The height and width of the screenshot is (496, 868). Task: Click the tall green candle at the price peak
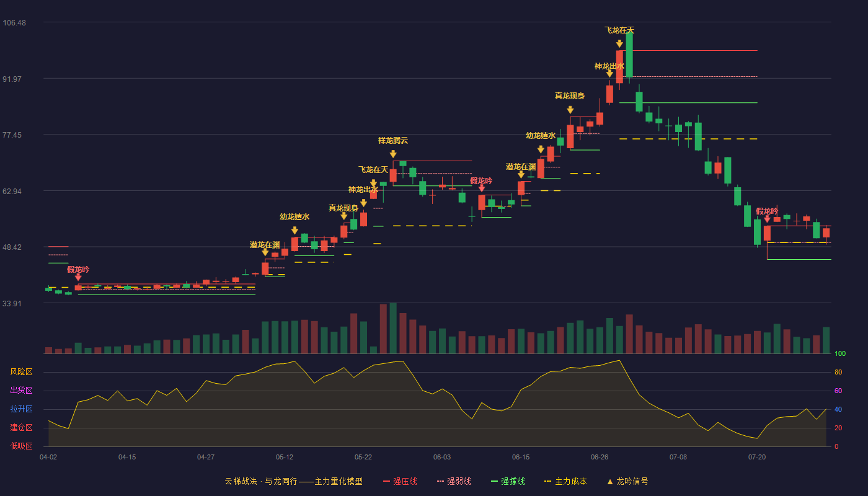pos(629,55)
